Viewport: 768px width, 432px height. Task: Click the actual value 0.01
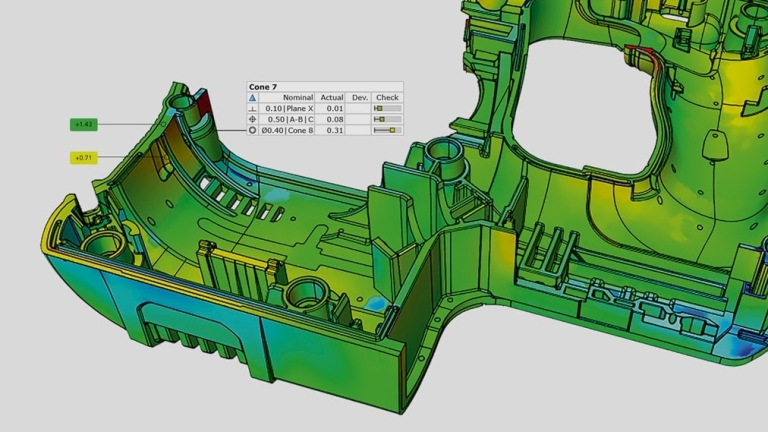335,108
